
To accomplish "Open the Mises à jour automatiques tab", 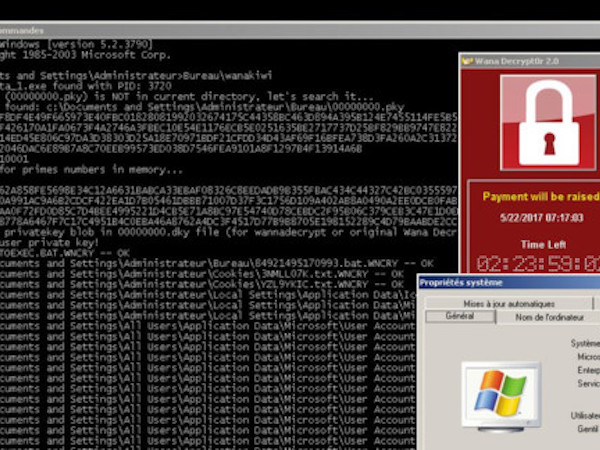I will (509, 304).
